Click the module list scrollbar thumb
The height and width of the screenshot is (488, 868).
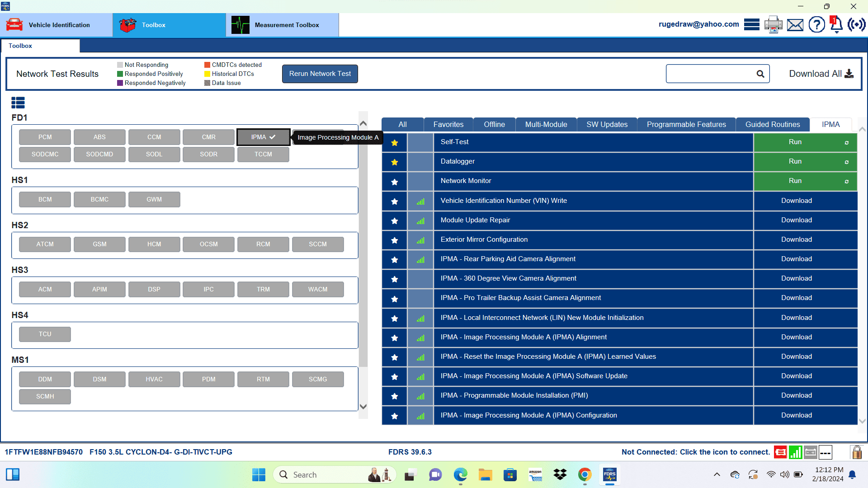pyautogui.click(x=363, y=248)
